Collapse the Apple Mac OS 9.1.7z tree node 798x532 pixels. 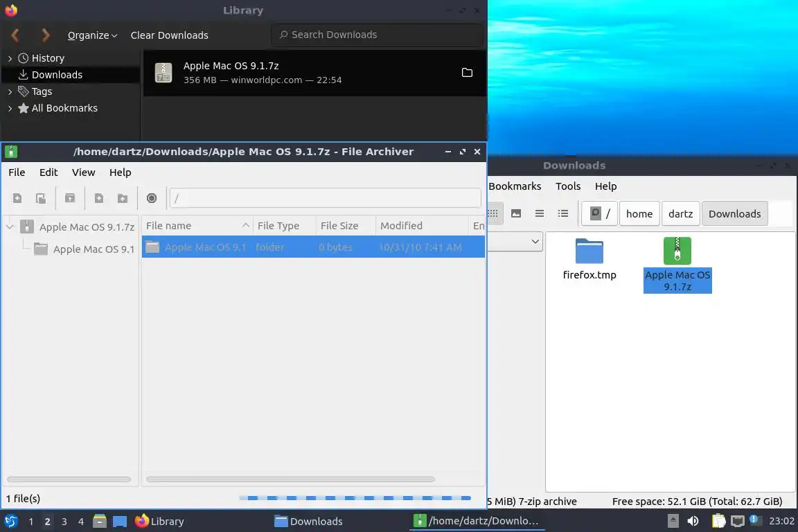coord(10,227)
